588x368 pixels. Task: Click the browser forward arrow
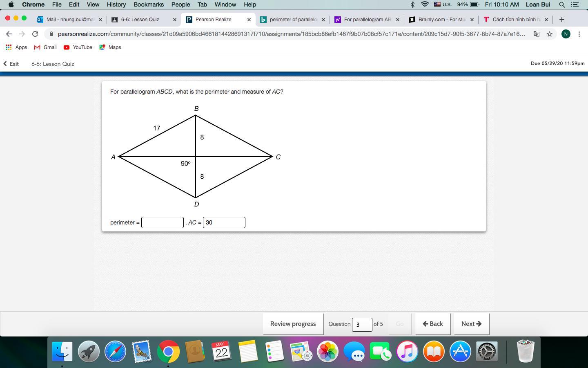22,34
